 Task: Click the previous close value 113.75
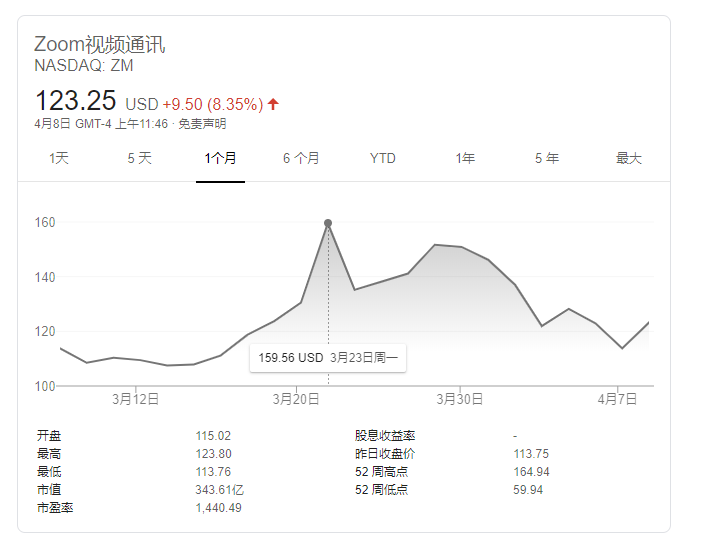pos(531,454)
